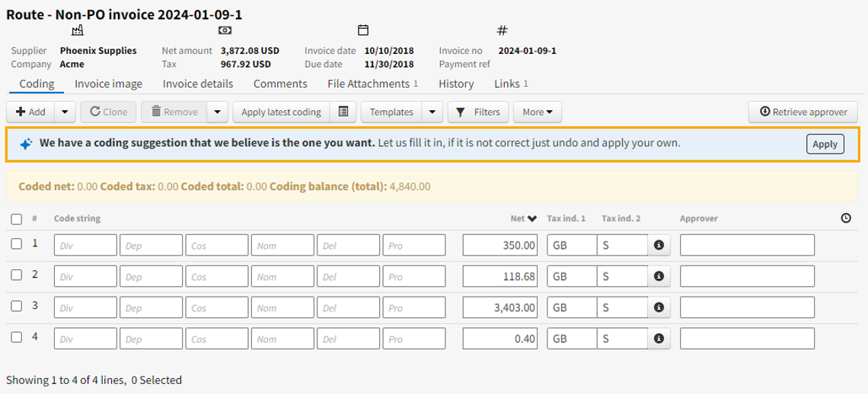Open the Filters button

click(x=477, y=112)
